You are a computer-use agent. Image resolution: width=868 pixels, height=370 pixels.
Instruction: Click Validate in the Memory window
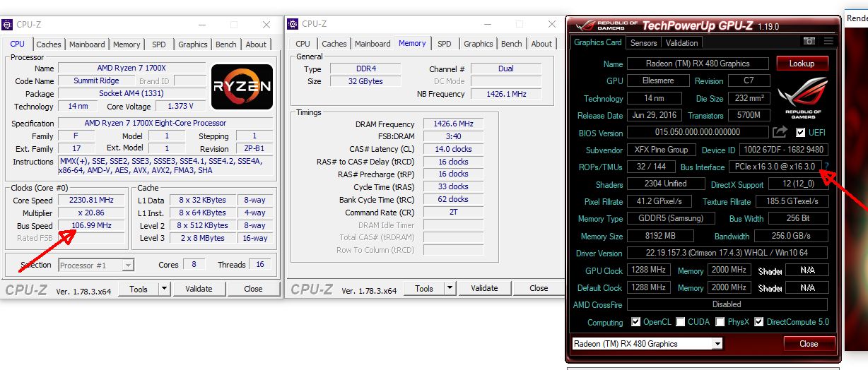(x=484, y=288)
